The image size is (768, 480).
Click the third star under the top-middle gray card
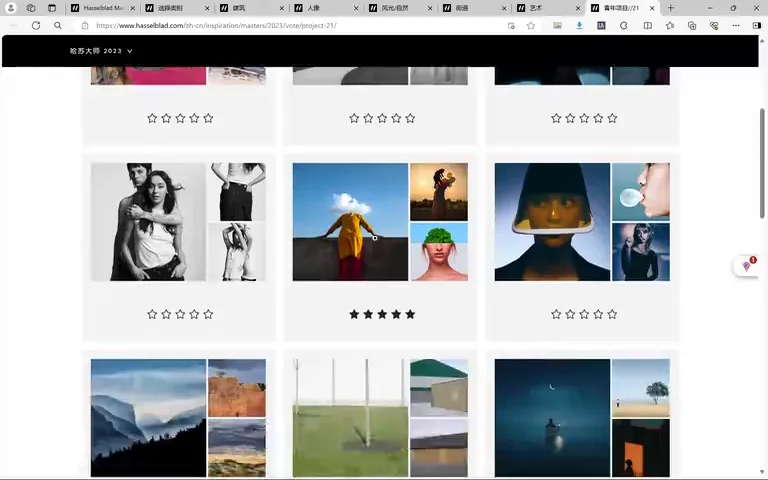tap(382, 118)
